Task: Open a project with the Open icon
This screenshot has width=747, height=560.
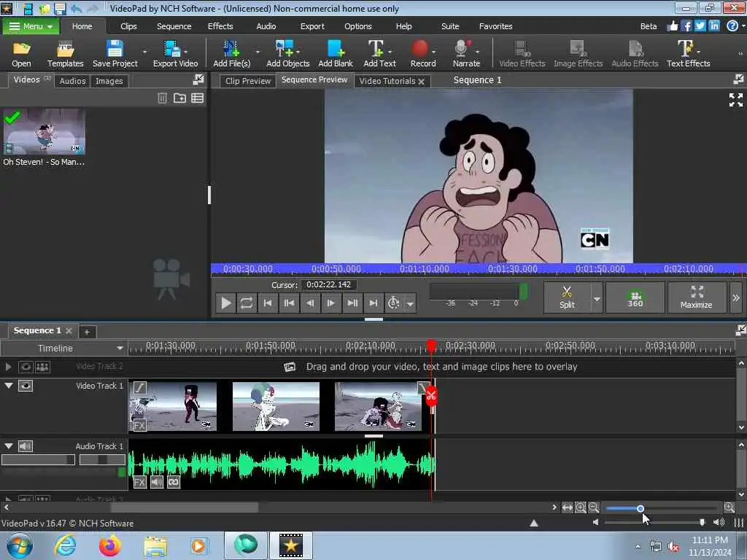Action: pos(21,53)
